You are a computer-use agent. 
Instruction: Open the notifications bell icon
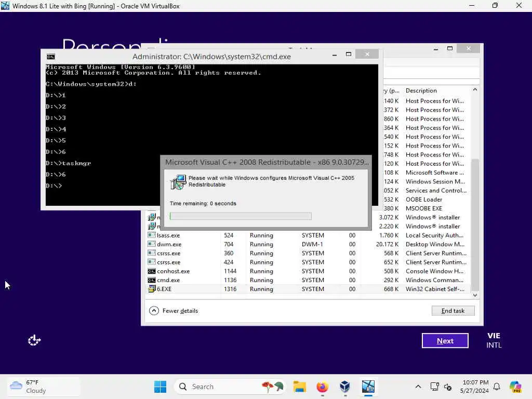pos(497,387)
